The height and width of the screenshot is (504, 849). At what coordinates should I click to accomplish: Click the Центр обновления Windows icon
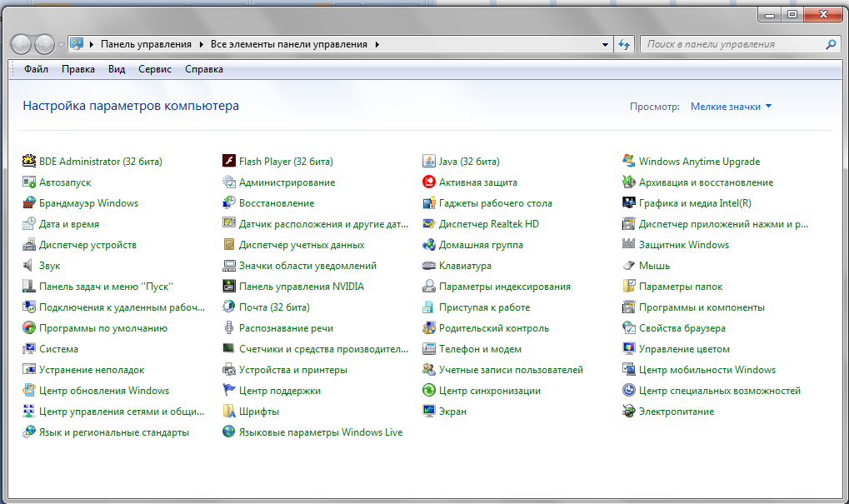click(28, 391)
